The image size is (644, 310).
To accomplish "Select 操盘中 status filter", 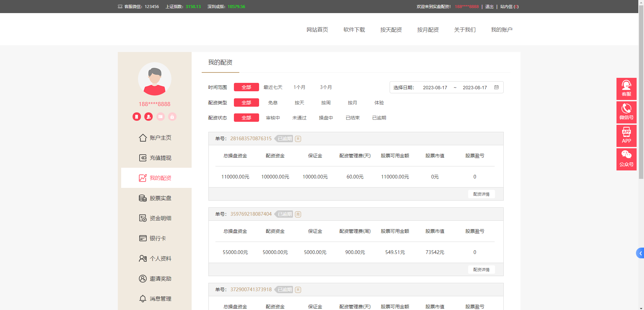I will pos(326,118).
